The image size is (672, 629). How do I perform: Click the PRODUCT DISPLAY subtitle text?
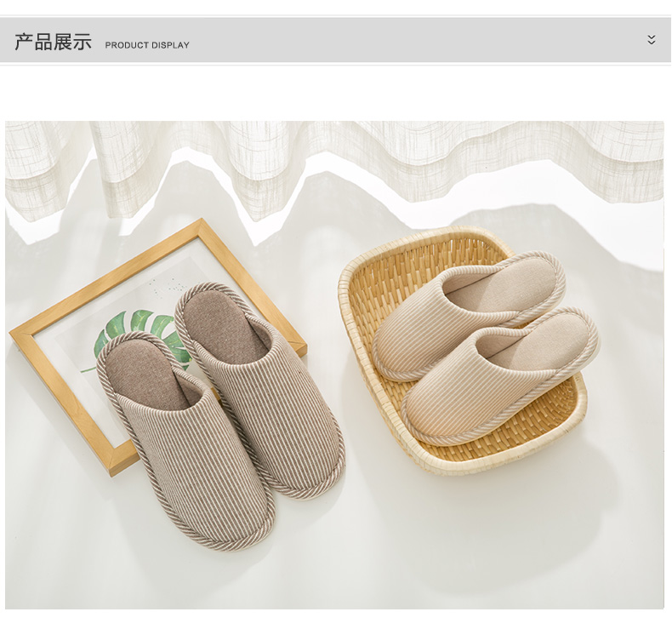(x=147, y=45)
